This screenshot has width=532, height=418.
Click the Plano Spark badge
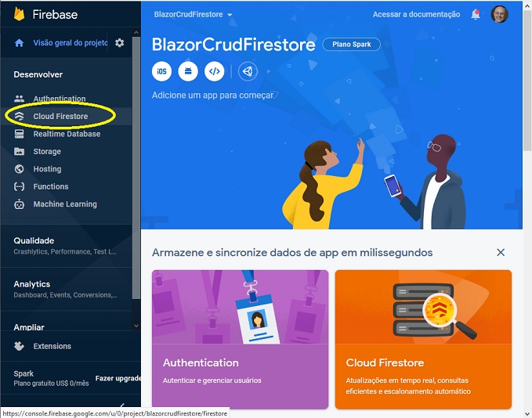tap(352, 44)
